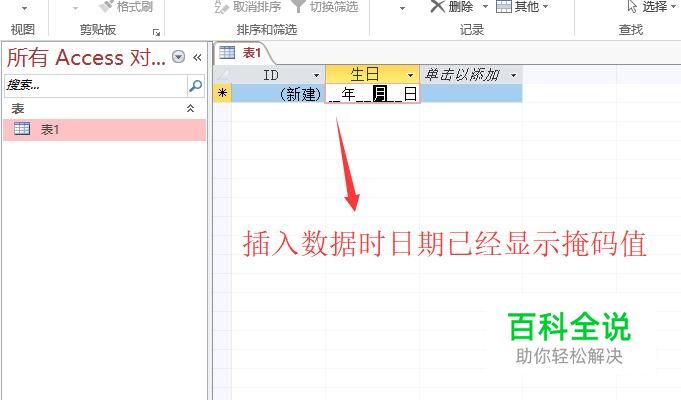681x400 pixels.
Task: Click the table icon beside 表1 in navigation pane
Action: click(x=22, y=129)
